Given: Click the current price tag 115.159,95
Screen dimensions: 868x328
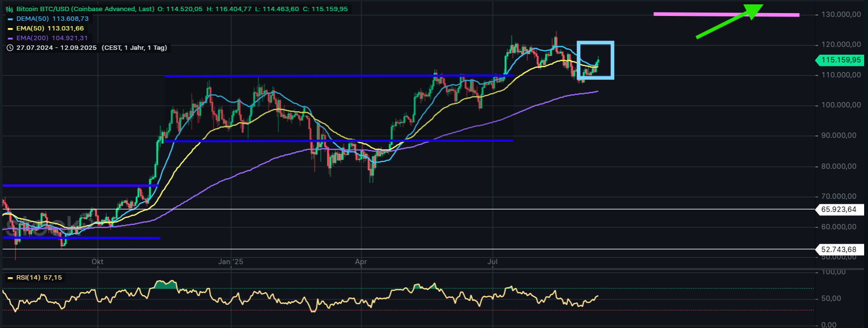Looking at the screenshot, I should pos(841,60).
